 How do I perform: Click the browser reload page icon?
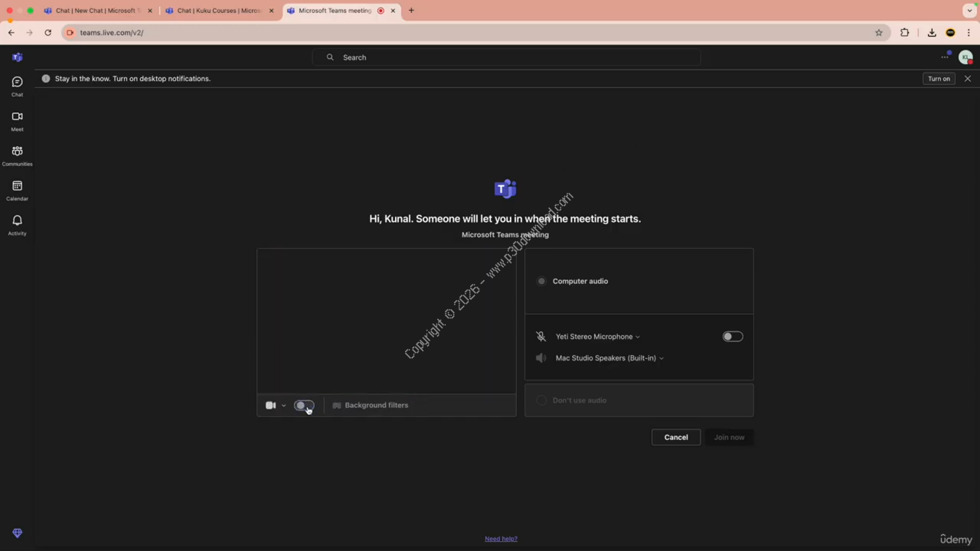47,32
